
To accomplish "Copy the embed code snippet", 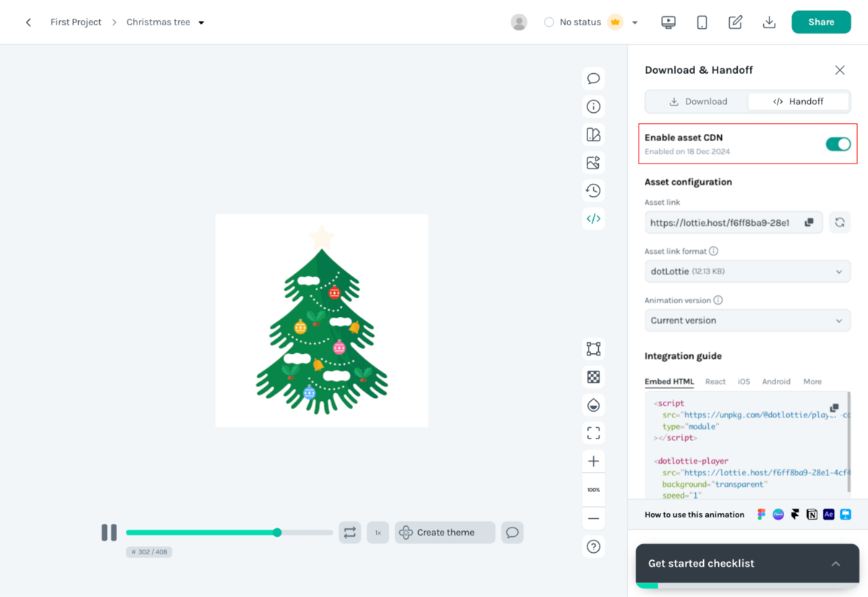I will click(x=834, y=408).
